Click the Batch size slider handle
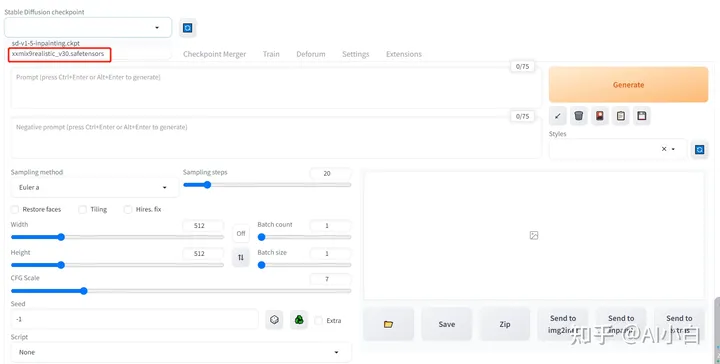This screenshot has width=720, height=364. click(x=261, y=265)
